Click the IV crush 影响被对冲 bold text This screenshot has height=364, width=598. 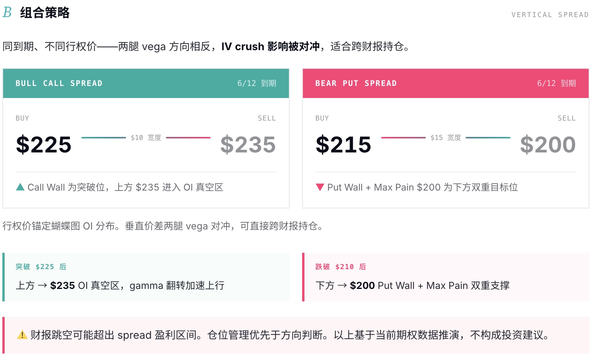pos(271,46)
